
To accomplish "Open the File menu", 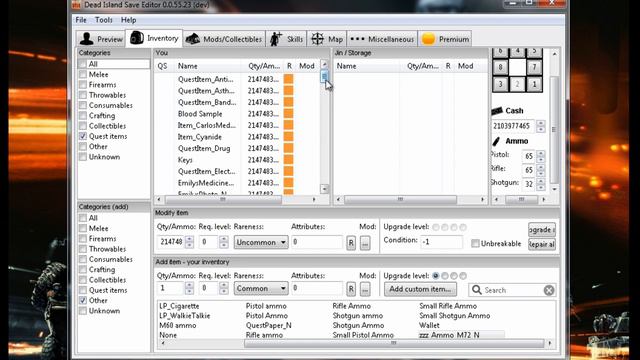I will point(81,20).
